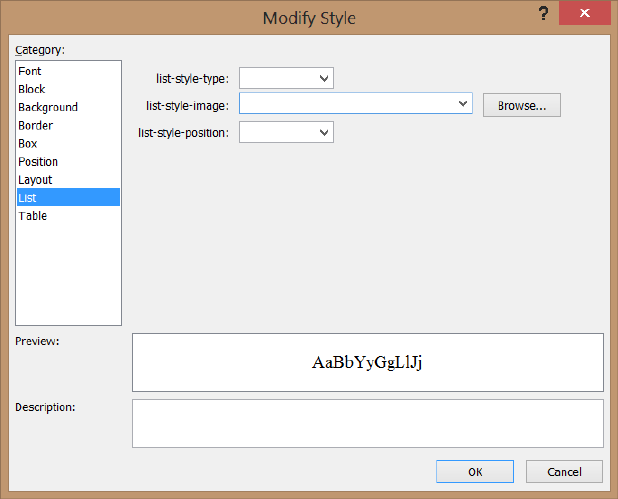Click the highlighted List category
This screenshot has width=618, height=499.
tap(68, 197)
